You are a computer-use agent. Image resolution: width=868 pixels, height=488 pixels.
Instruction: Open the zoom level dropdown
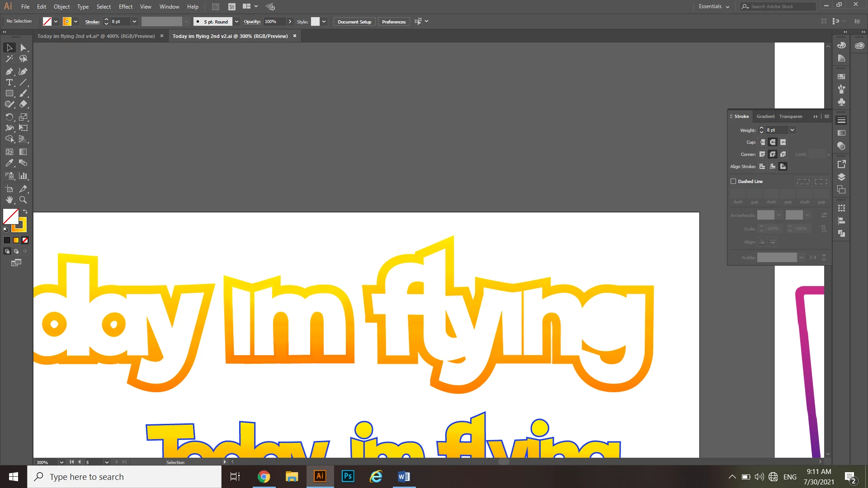point(61,462)
